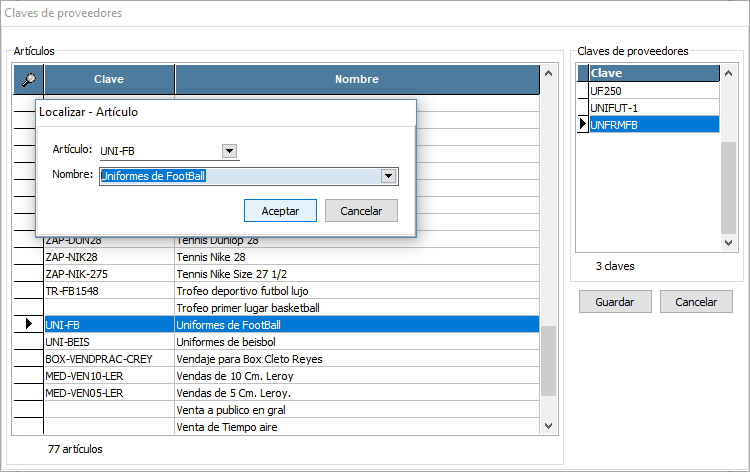Click the row pointer arrow beside UNI-FB
The image size is (750, 472).
[x=28, y=325]
